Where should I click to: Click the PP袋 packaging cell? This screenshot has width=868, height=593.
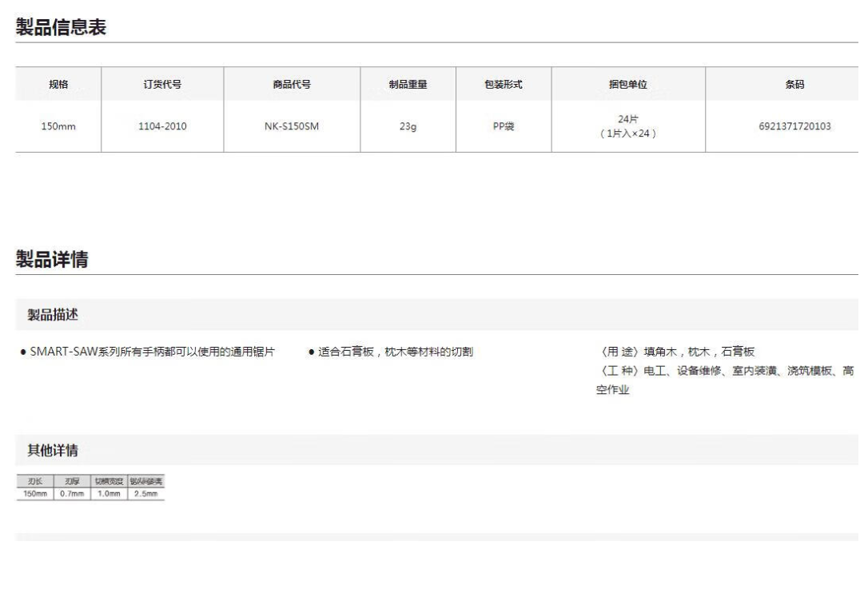click(x=504, y=126)
